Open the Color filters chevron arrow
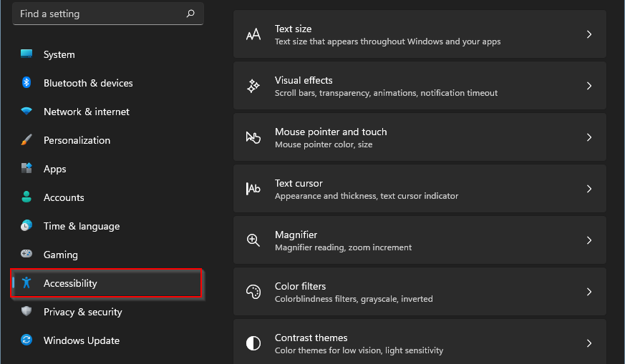Screen dimensions: 625x364 coord(589,292)
